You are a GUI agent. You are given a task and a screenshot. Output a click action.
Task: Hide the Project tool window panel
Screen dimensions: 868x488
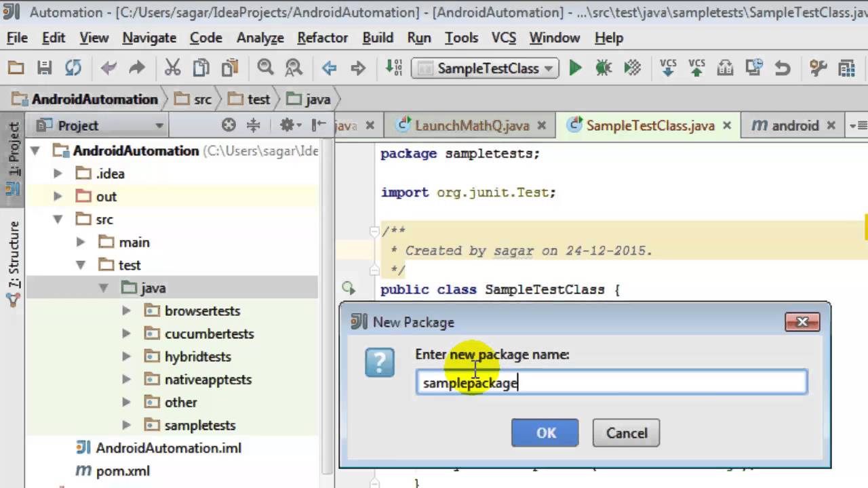[x=319, y=125]
